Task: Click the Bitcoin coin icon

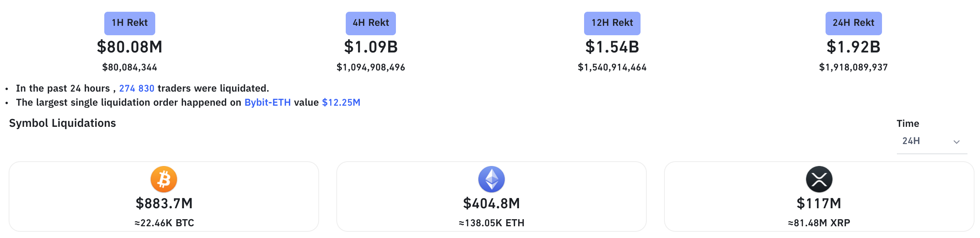Action: click(164, 179)
